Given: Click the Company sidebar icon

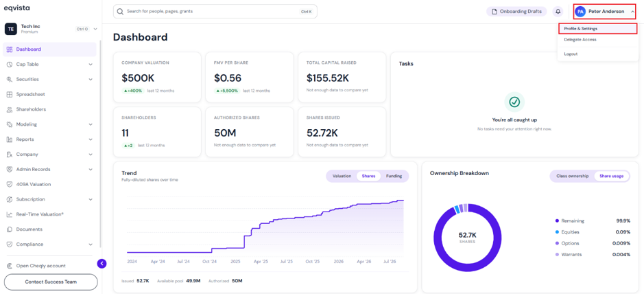Looking at the screenshot, I should click(x=10, y=154).
